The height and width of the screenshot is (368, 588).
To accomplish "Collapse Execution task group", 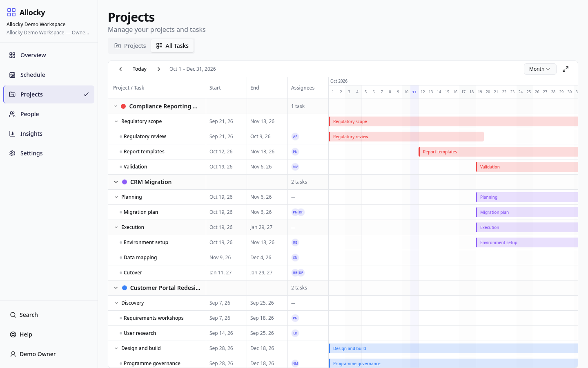I will (x=116, y=227).
